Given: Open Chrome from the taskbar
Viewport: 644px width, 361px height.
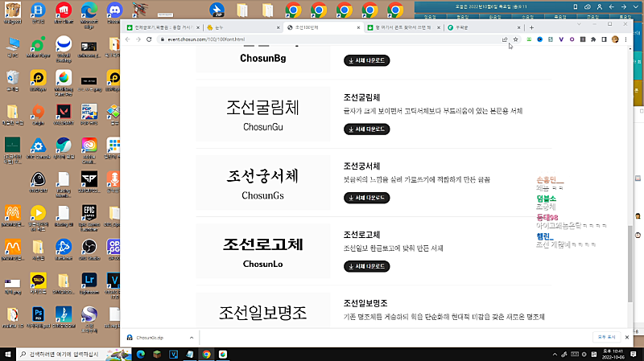Looking at the screenshot, I should coord(206,354).
